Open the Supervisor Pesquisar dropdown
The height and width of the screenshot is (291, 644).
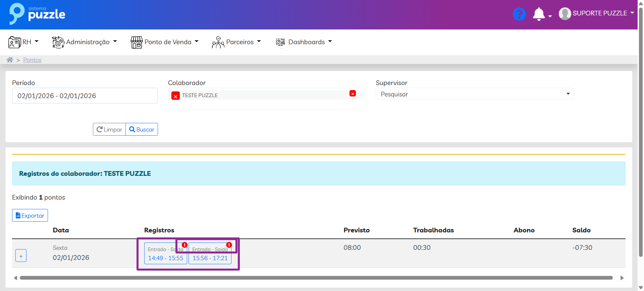pyautogui.click(x=474, y=94)
